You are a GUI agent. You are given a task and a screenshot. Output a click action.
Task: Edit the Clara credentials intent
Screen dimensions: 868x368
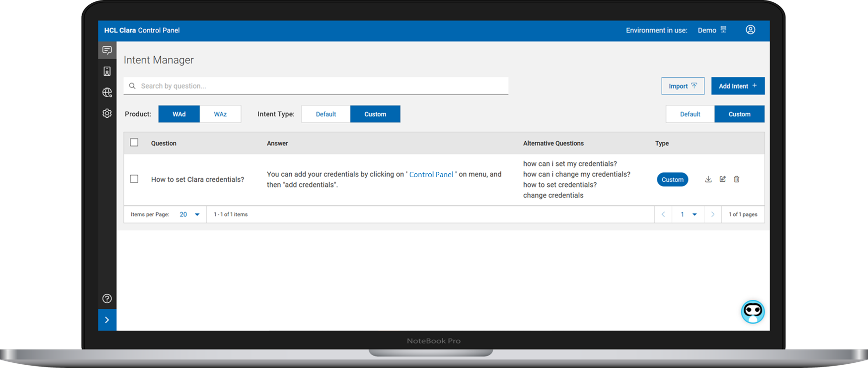pos(722,179)
